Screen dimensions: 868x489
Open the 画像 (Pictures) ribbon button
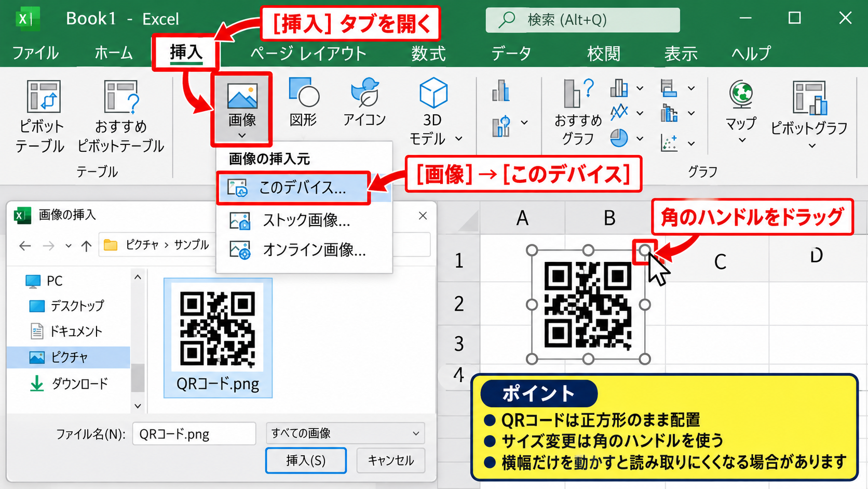click(242, 110)
